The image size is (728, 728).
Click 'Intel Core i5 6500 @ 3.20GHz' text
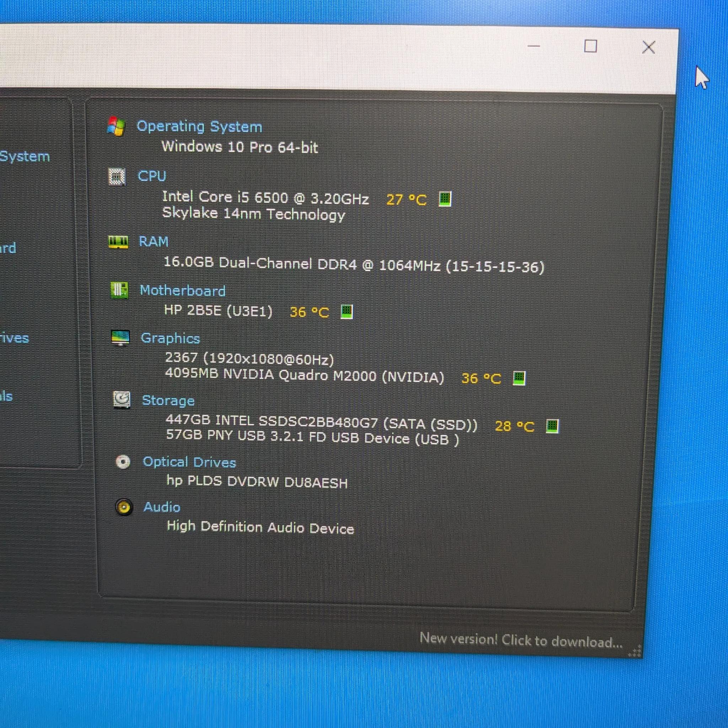click(x=265, y=197)
